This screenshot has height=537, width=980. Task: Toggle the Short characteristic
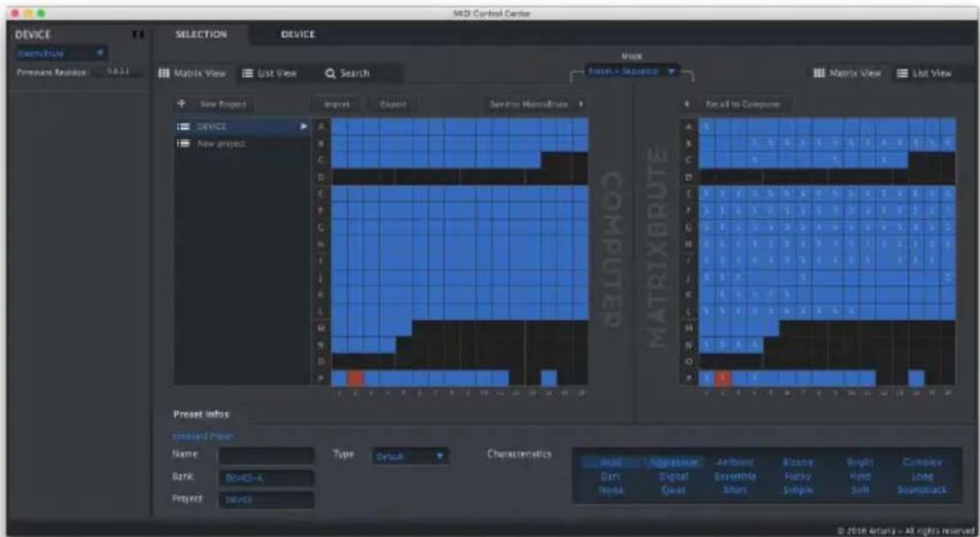coord(735,490)
